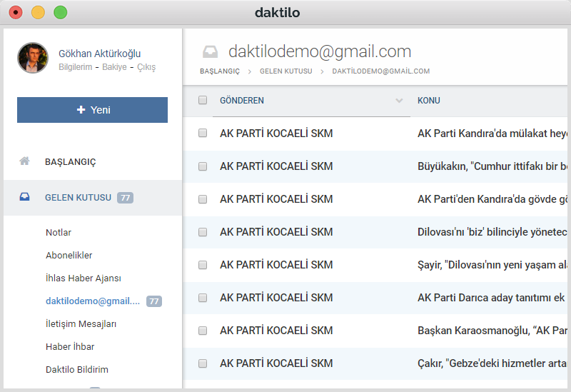The height and width of the screenshot is (392, 571).
Task: Click the inbox icon next to daktilodemo@gmail.com heading
Action: coord(210,51)
